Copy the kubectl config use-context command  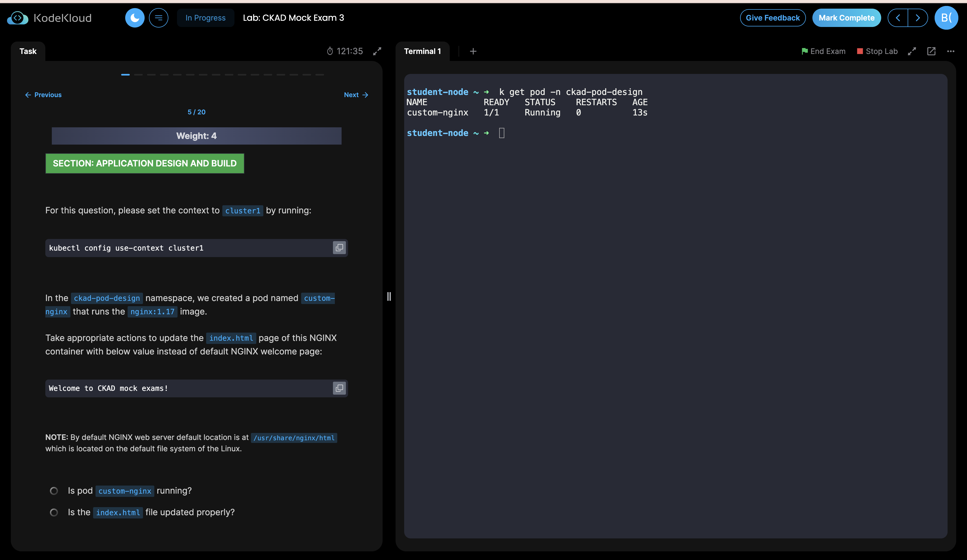(x=339, y=248)
